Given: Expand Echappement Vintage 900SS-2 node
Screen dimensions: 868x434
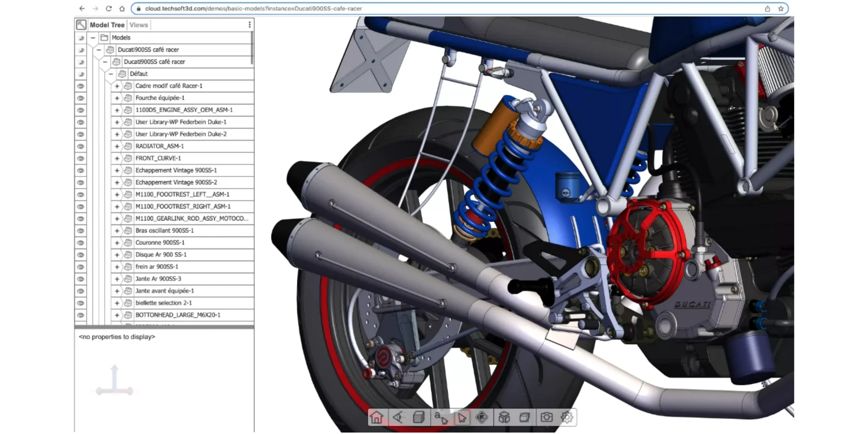Looking at the screenshot, I should 117,182.
